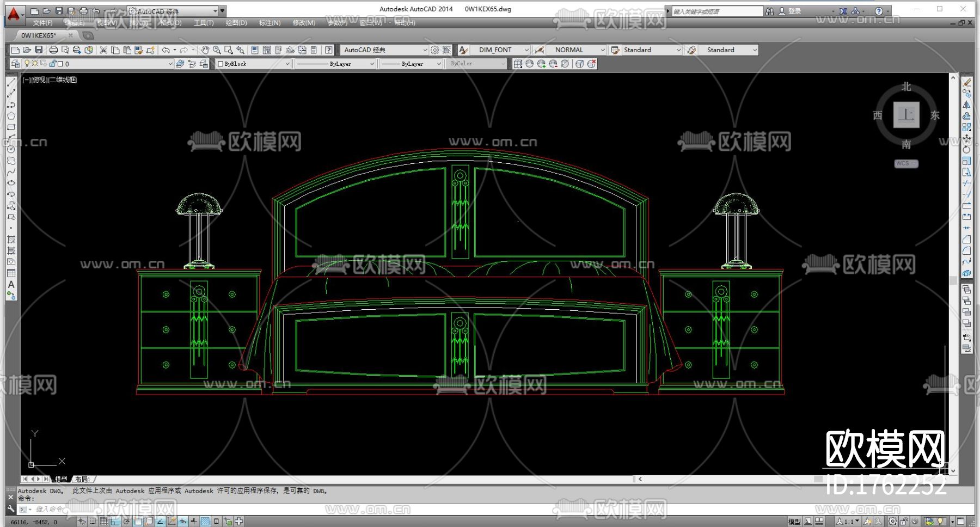The height and width of the screenshot is (527, 980).
Task: Open the Layer Properties Manager icon
Action: pyautogui.click(x=15, y=64)
